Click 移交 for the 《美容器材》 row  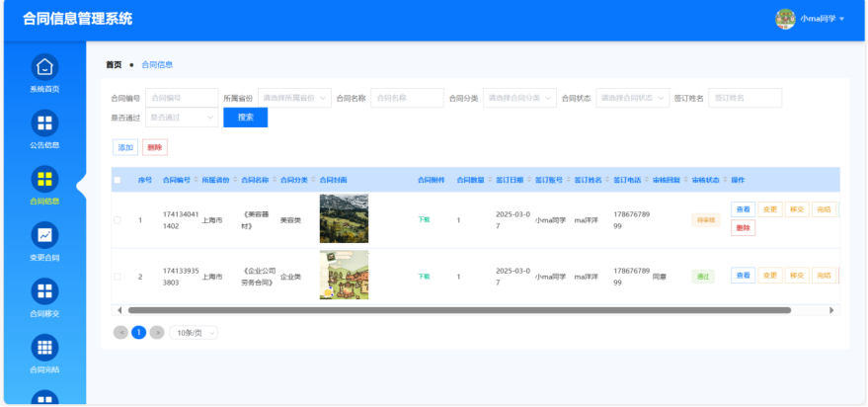point(797,209)
